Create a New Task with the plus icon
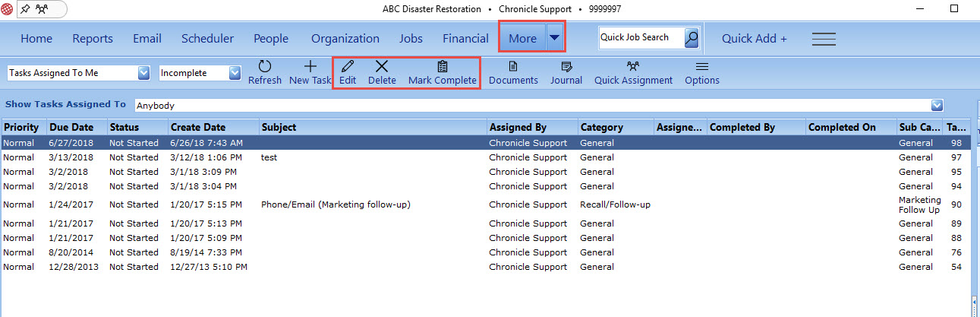Image resolution: width=980 pixels, height=317 pixels. click(310, 67)
